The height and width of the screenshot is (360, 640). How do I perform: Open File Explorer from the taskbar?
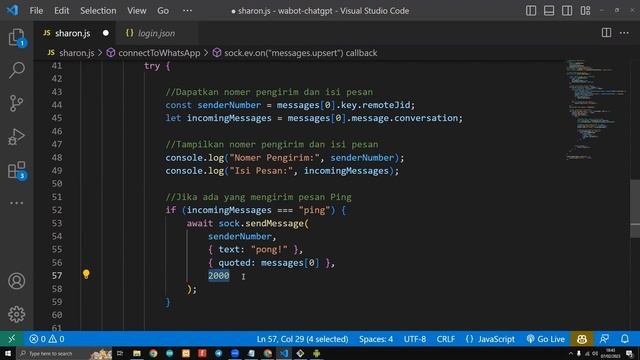click(x=137, y=353)
